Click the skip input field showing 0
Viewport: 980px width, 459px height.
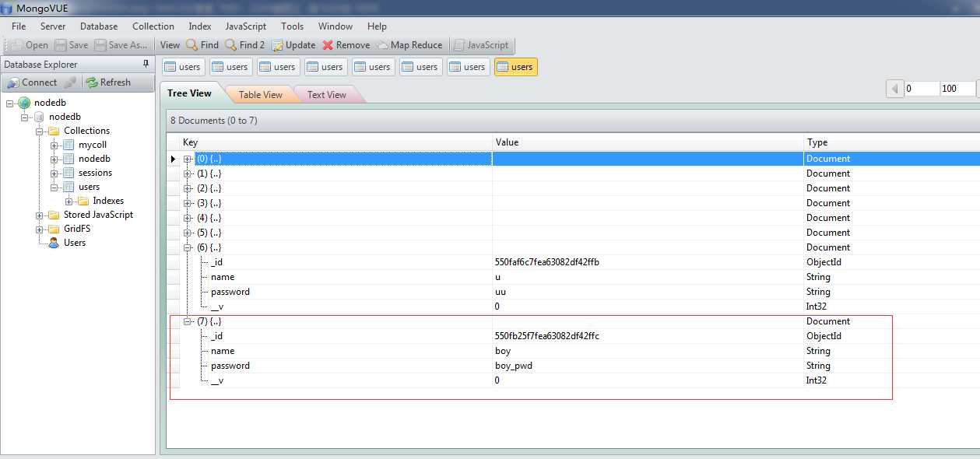pyautogui.click(x=922, y=89)
